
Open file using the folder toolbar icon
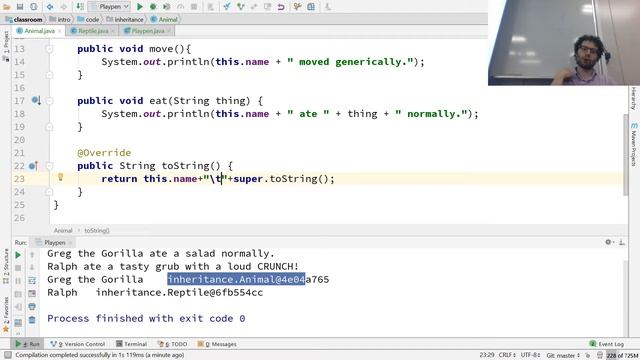(x=7, y=7)
